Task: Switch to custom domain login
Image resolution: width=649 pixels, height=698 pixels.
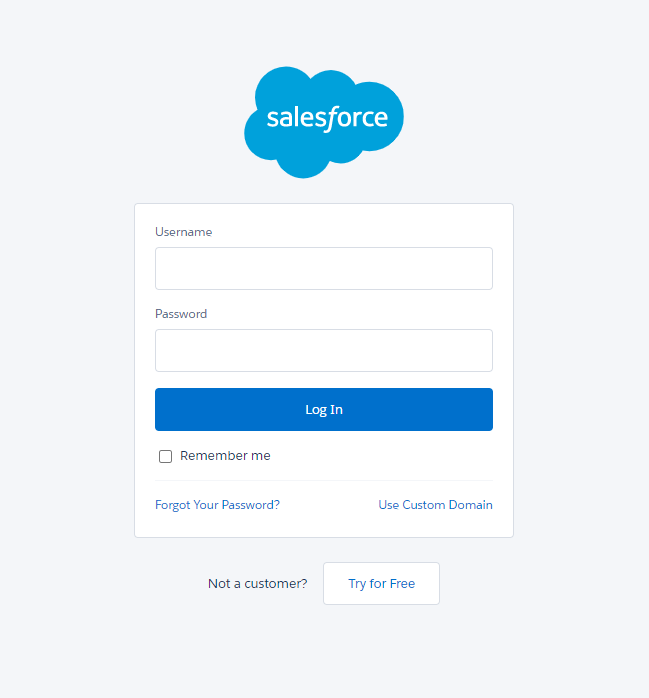Action: pos(435,505)
